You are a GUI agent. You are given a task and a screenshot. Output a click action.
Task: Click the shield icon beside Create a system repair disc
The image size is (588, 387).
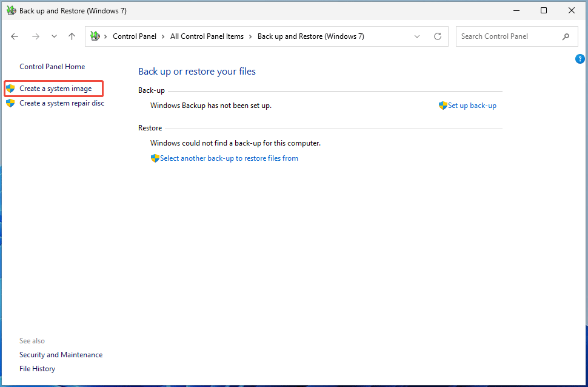click(10, 103)
